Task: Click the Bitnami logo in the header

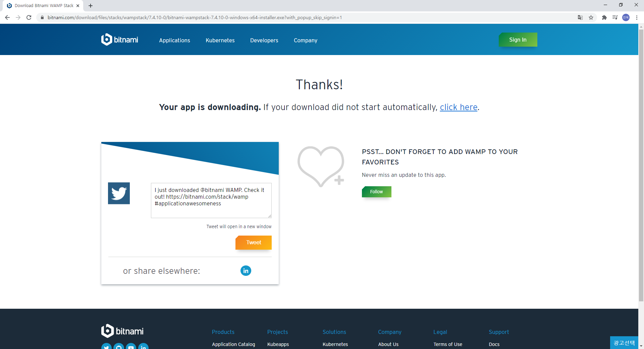Action: tap(120, 40)
